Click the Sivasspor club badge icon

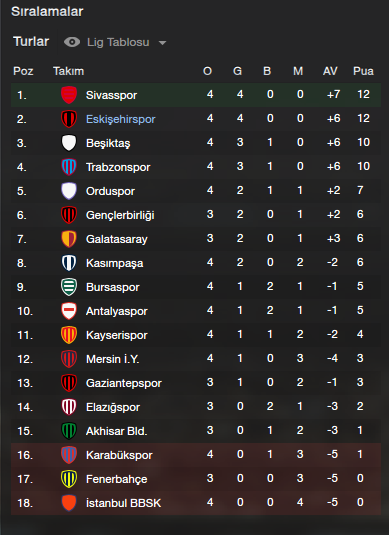pos(69,95)
